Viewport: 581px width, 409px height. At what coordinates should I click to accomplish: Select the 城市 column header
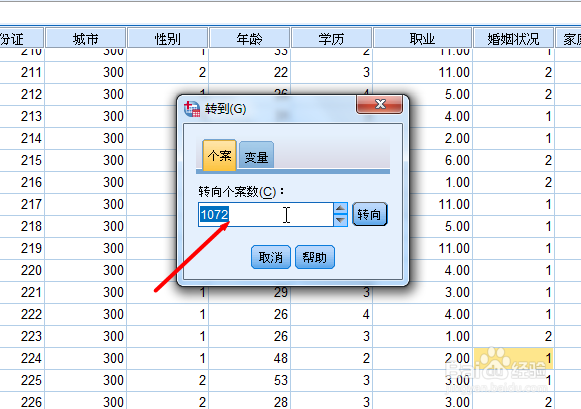85,38
